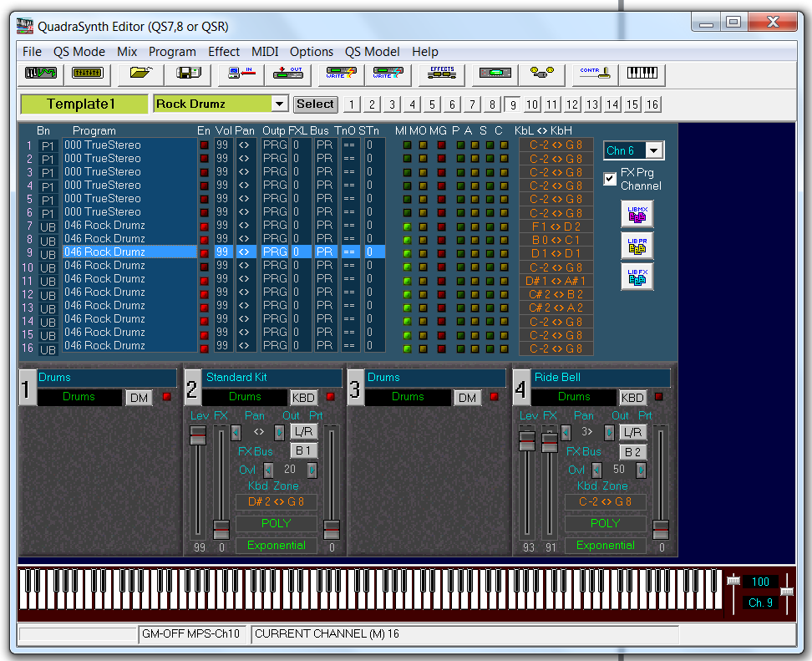Select channel number 12 button
Image resolution: width=812 pixels, height=661 pixels.
pyautogui.click(x=571, y=104)
